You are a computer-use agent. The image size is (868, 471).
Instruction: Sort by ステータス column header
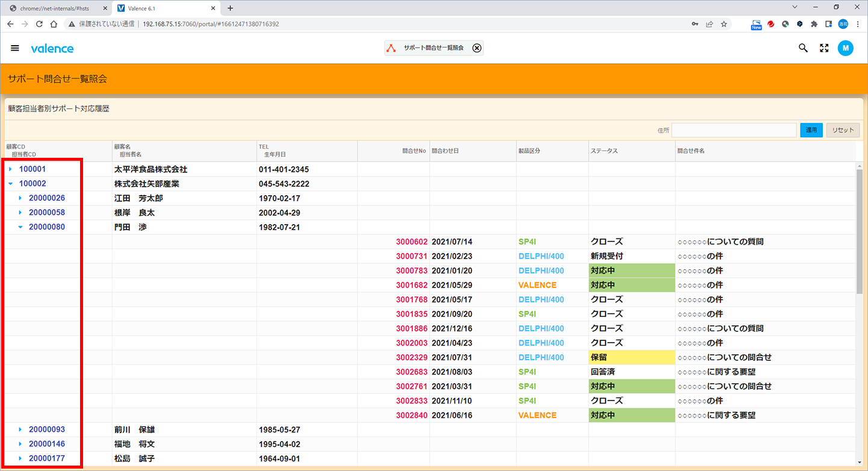(631, 151)
